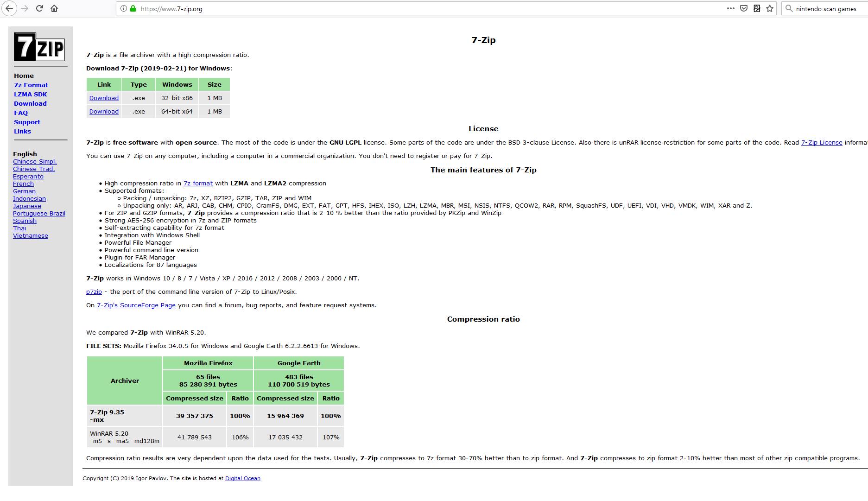Click the '106%' ratio cell
The width and height of the screenshot is (868, 501).
pos(240,437)
